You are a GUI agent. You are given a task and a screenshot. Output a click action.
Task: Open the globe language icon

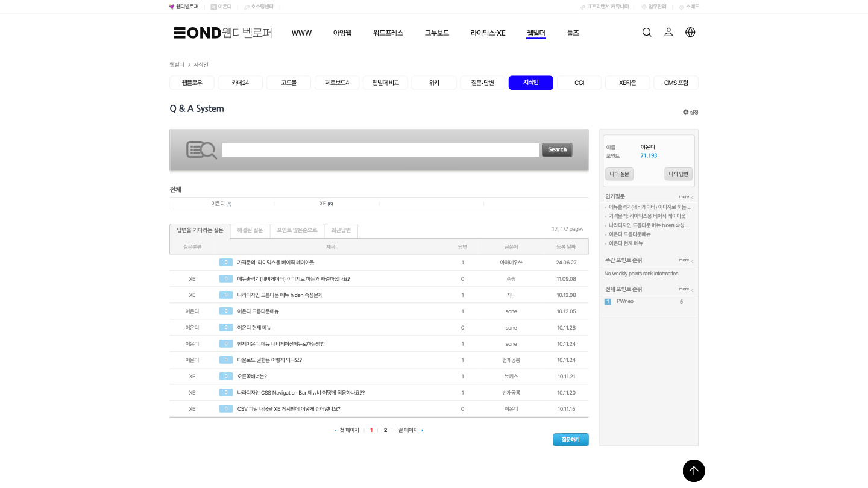[x=690, y=33]
